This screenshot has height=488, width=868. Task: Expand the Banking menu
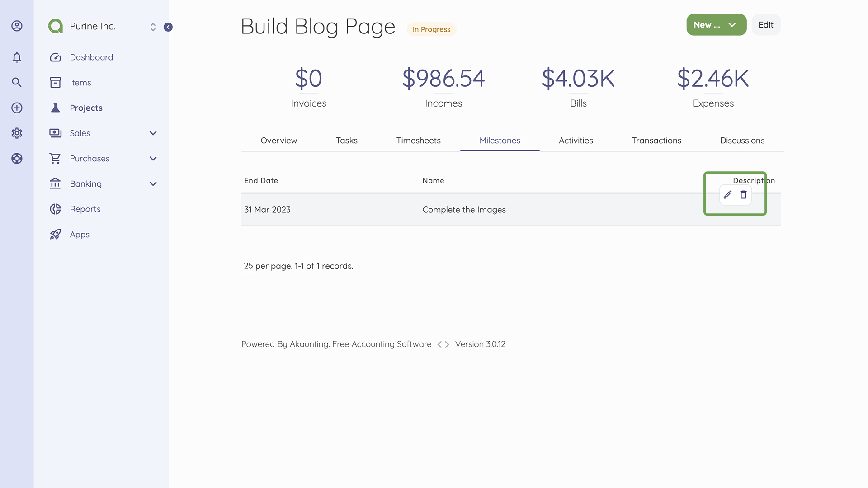point(153,184)
